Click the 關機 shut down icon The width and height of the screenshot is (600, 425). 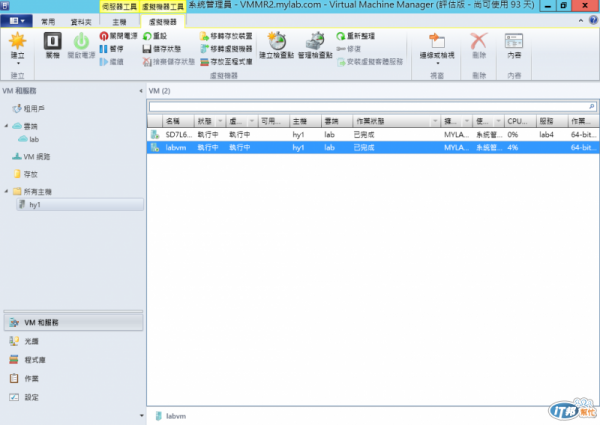(53, 41)
